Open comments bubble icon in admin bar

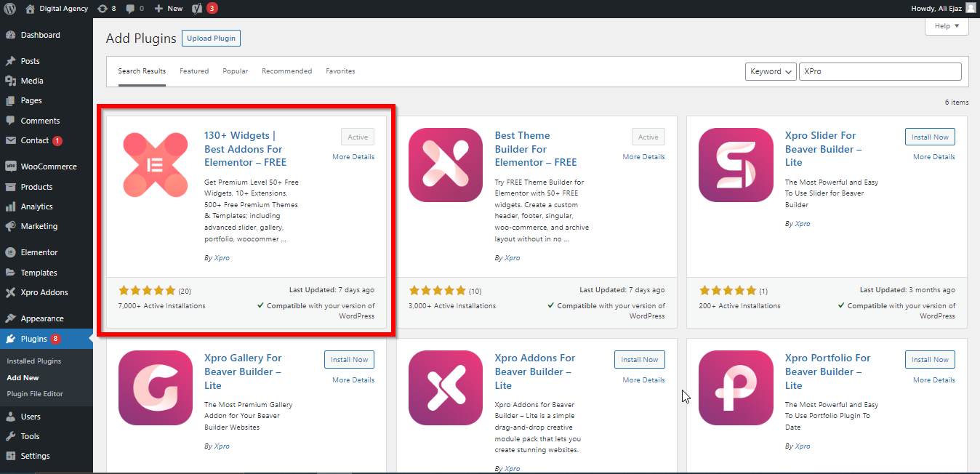pos(134,9)
